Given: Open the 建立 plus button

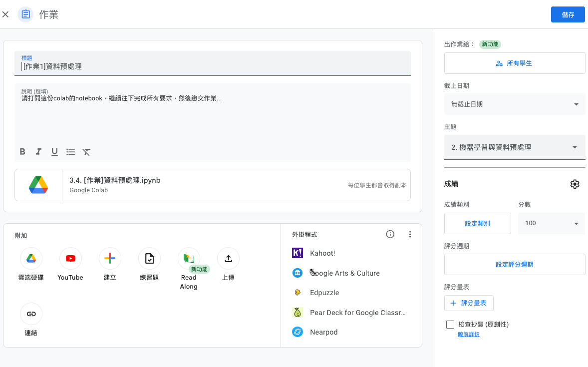Looking at the screenshot, I should point(110,258).
